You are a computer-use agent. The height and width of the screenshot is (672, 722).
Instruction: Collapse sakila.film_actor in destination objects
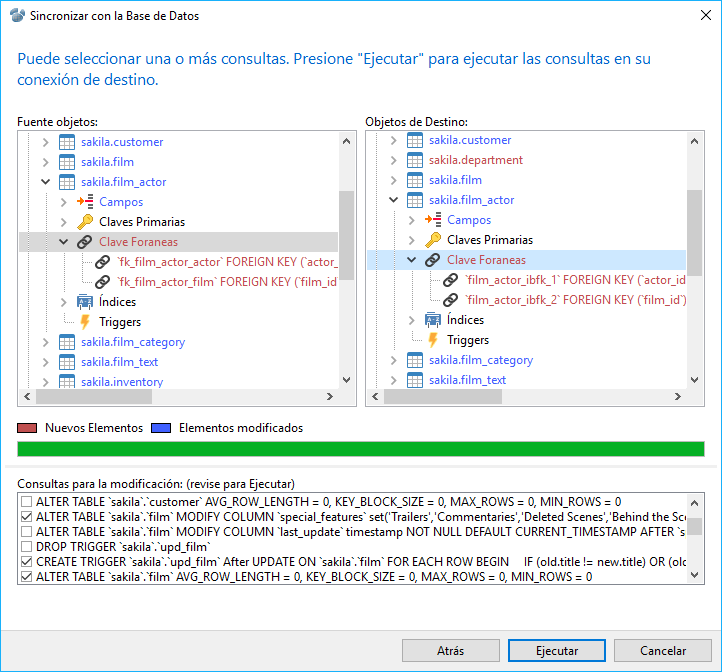pos(393,200)
